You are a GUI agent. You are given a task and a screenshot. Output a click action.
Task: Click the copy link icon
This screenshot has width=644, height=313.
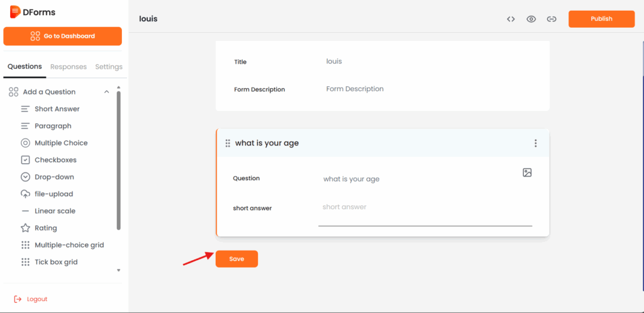552,19
